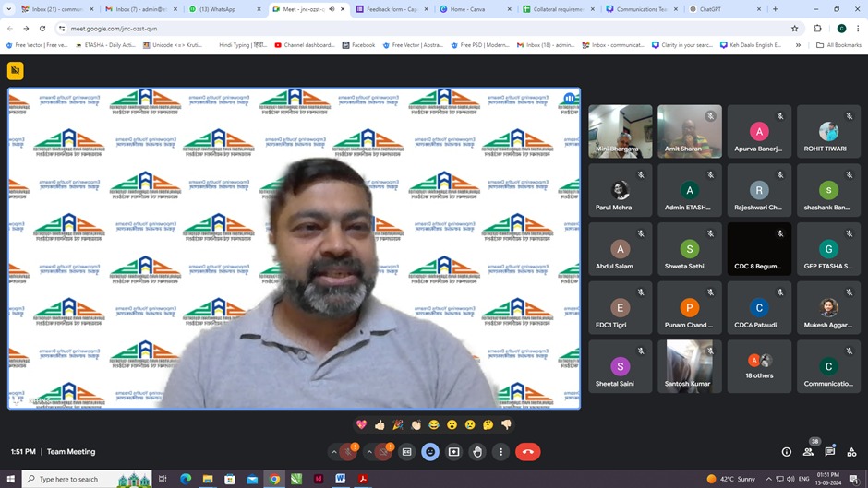Open chat with everyone panel
The image size is (868, 488).
coord(830,451)
